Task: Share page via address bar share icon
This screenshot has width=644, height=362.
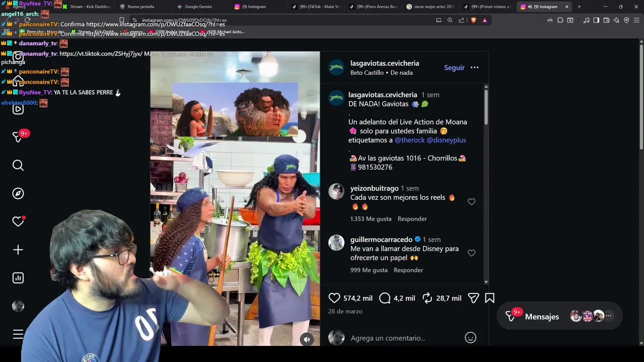Action: pyautogui.click(x=461, y=20)
